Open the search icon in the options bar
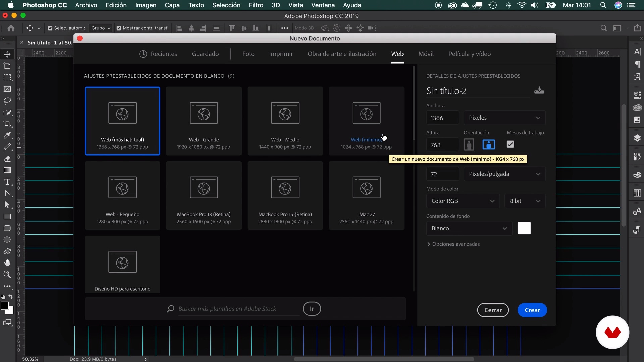Image resolution: width=644 pixels, height=362 pixels. [x=604, y=28]
